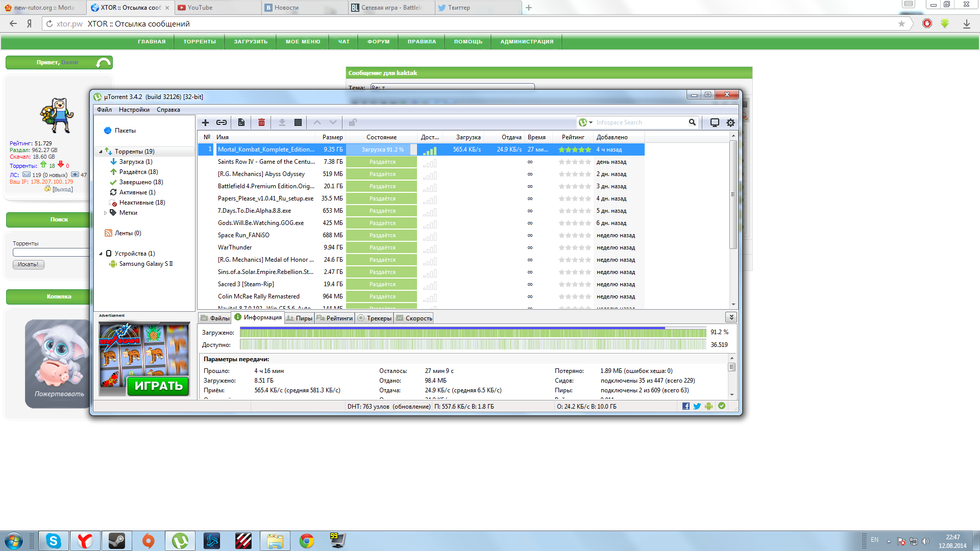Select Завершено (18) in the sidebar
The width and height of the screenshot is (980, 551).
pyautogui.click(x=141, y=182)
